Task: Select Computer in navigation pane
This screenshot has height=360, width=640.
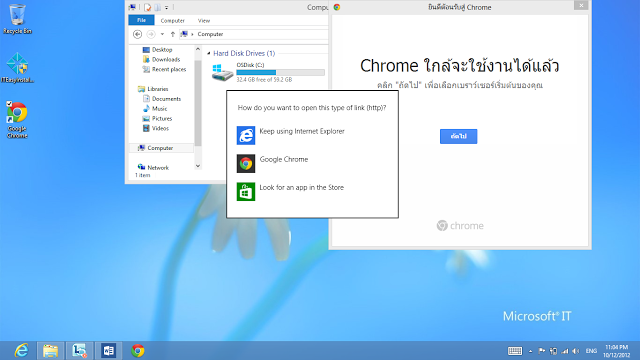Action: 160,148
